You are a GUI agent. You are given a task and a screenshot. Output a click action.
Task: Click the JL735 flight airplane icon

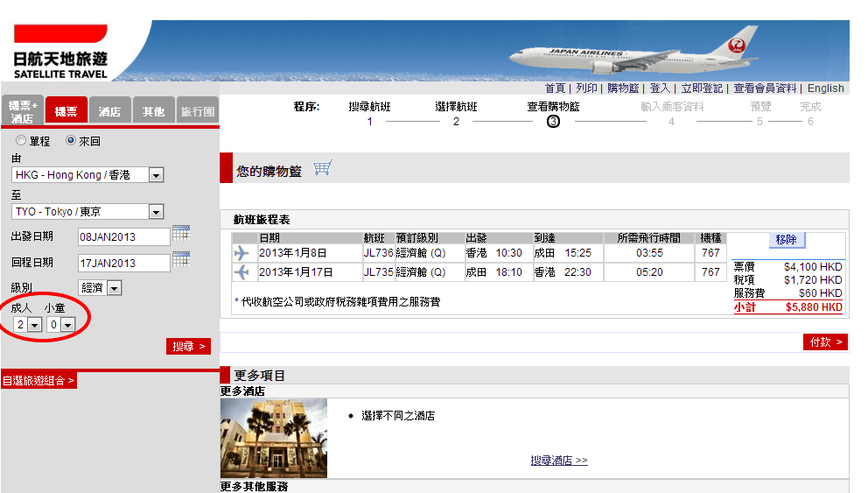click(241, 272)
